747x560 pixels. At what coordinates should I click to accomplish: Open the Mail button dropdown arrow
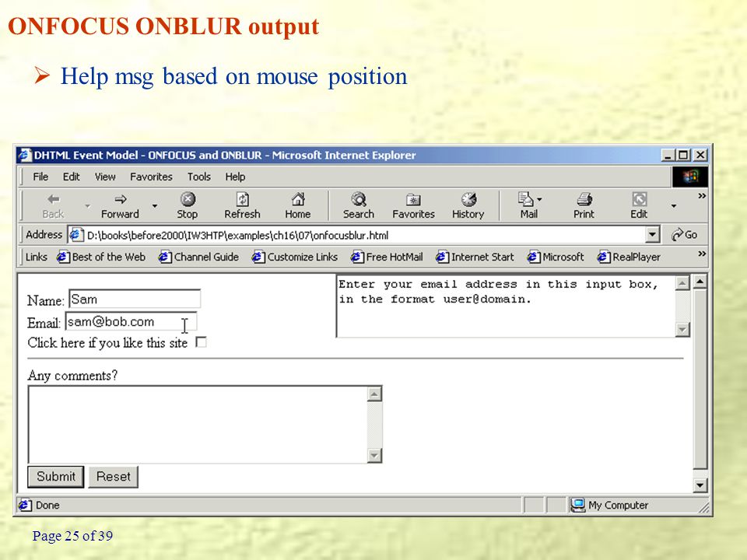539,199
